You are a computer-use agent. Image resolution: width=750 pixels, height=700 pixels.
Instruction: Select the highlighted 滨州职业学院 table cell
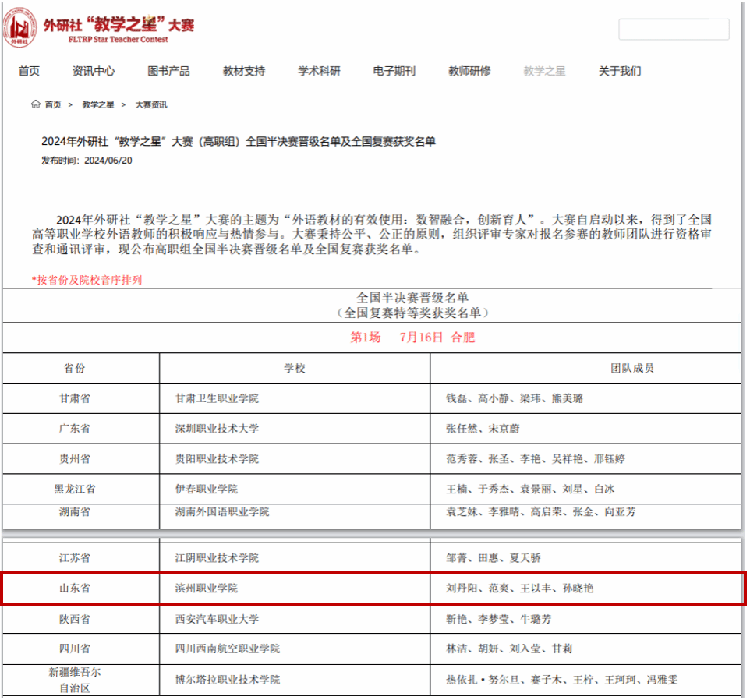tap(207, 589)
